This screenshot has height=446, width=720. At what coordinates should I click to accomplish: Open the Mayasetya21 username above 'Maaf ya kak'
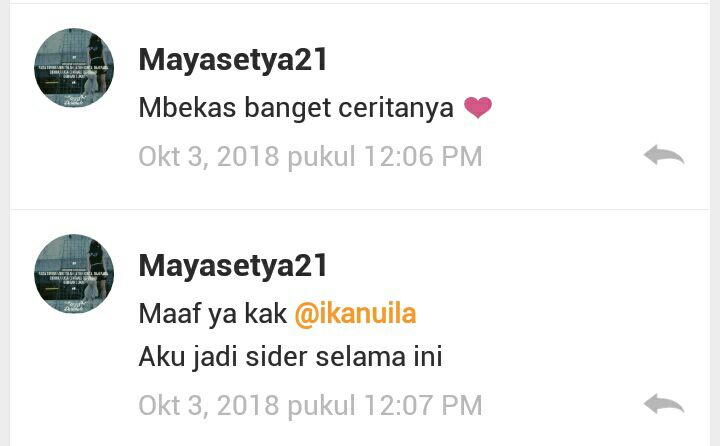(x=233, y=266)
